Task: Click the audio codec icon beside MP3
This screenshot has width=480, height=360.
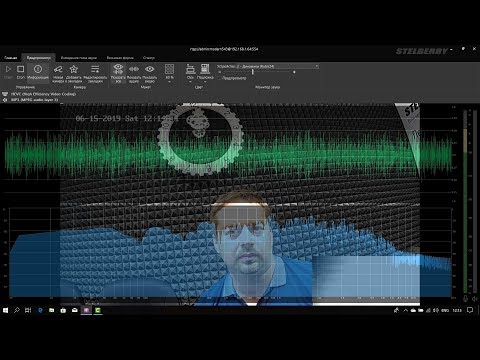Action: pyautogui.click(x=5, y=100)
